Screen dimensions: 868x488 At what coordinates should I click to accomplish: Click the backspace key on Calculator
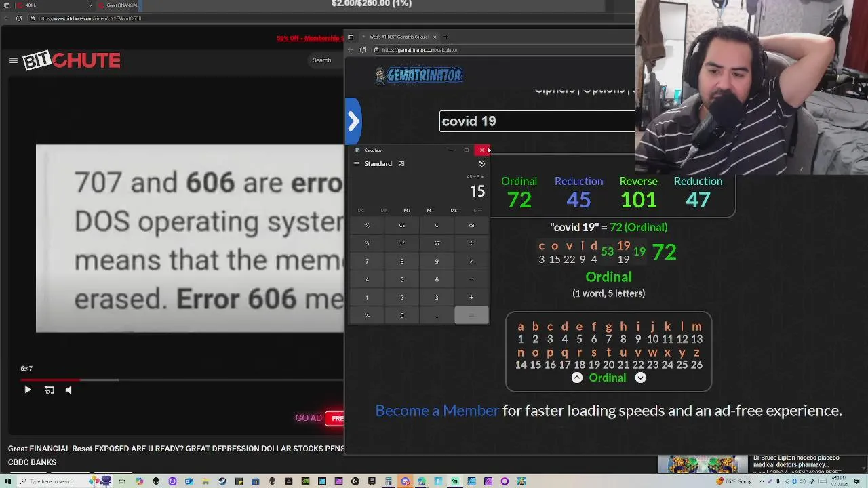click(471, 225)
